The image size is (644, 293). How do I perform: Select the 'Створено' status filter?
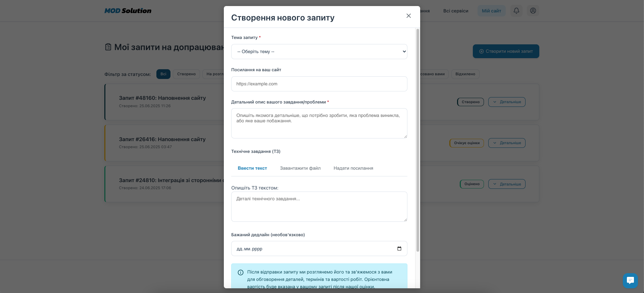[x=186, y=74]
